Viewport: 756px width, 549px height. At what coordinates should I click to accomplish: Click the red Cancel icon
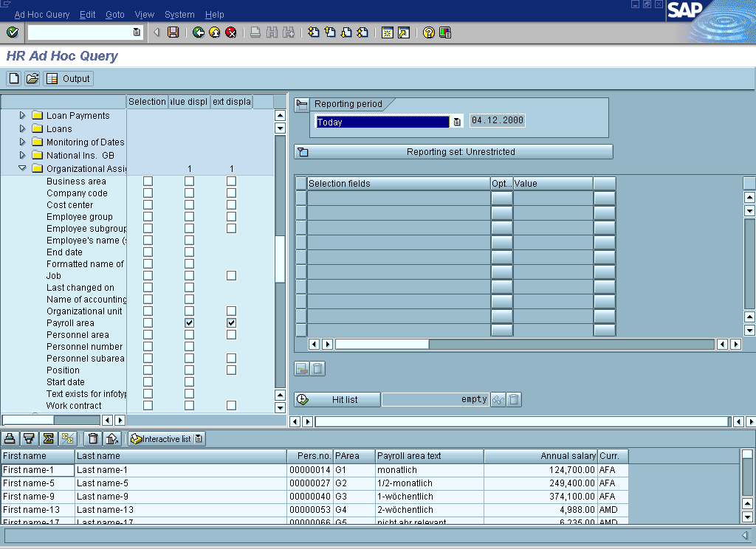(x=231, y=32)
